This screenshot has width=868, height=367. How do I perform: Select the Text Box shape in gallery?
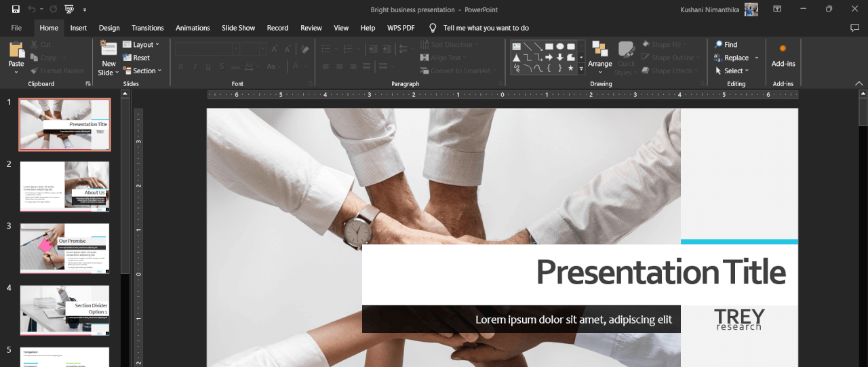click(x=517, y=46)
